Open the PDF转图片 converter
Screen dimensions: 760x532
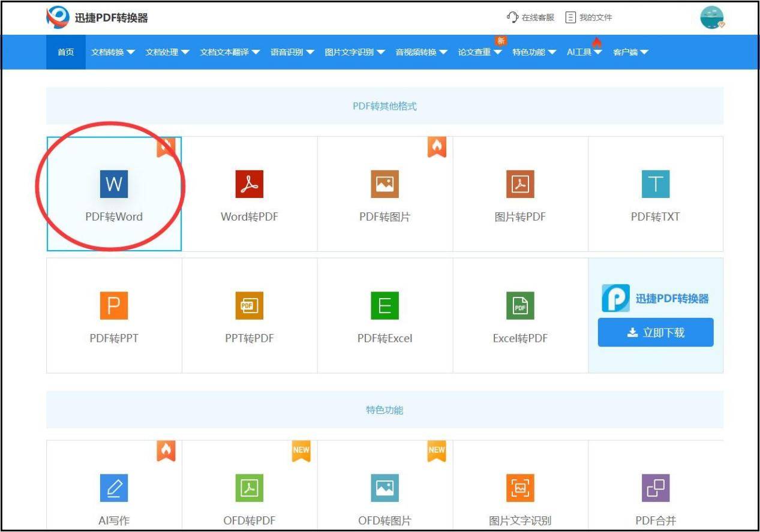(x=384, y=193)
